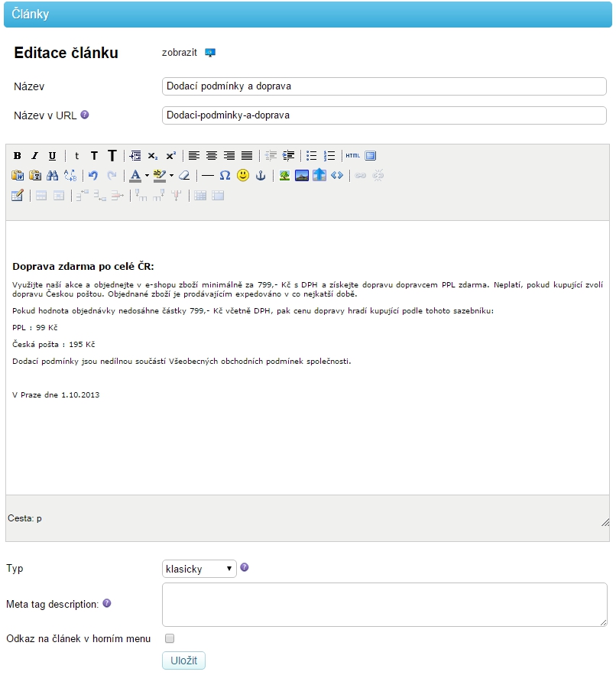Expand the highlight color dropdown arrow
This screenshot has width=616, height=675.
(172, 175)
